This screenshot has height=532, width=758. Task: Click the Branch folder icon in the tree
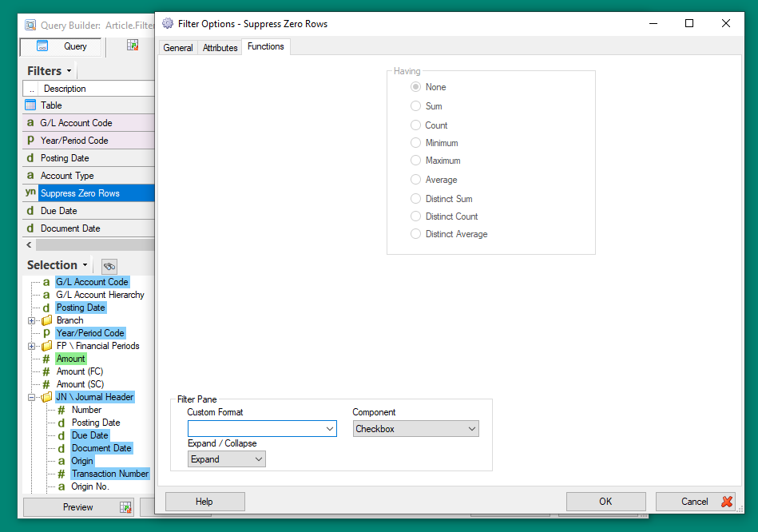(x=47, y=320)
